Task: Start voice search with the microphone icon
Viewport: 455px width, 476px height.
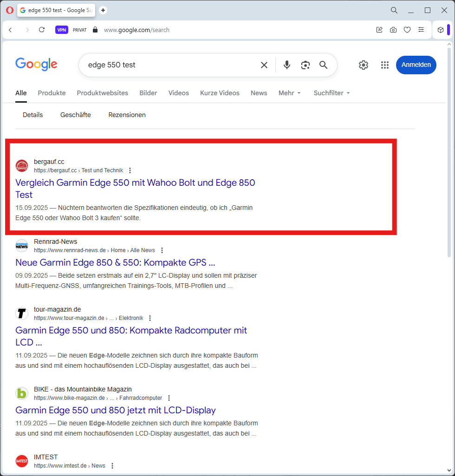Action: (287, 65)
